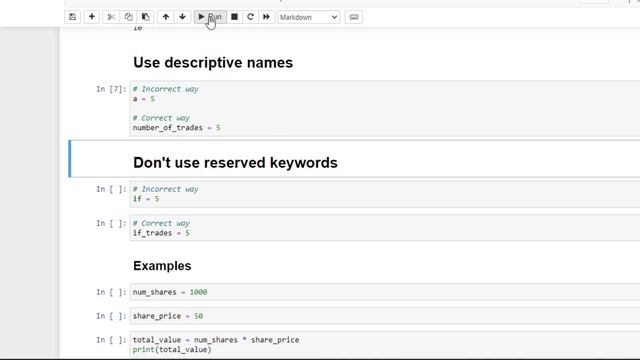Screen dimensions: 640x360
Task: Copy selected cells with the copy icon
Action: pos(128,17)
